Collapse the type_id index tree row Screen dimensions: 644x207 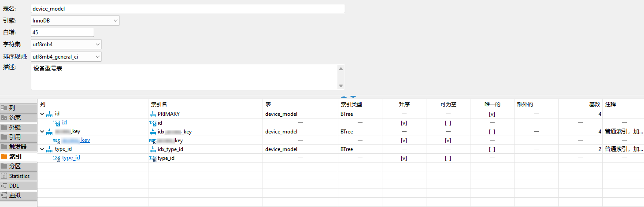click(42, 149)
